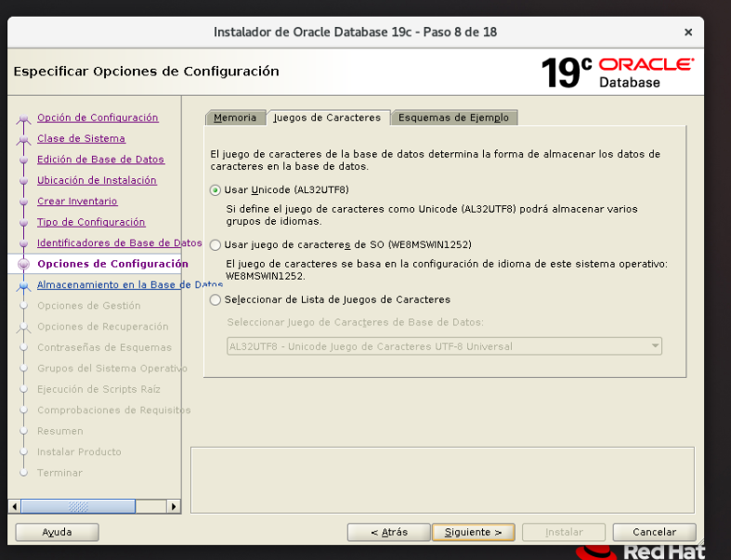Click the Red Hat logo on desktop

tap(641, 552)
